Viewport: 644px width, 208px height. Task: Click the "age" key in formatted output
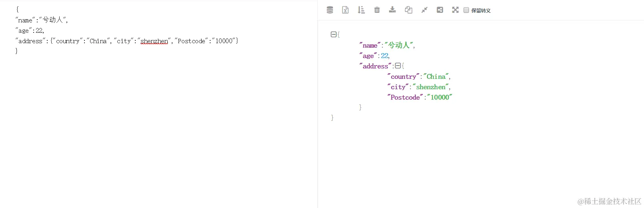[368, 56]
